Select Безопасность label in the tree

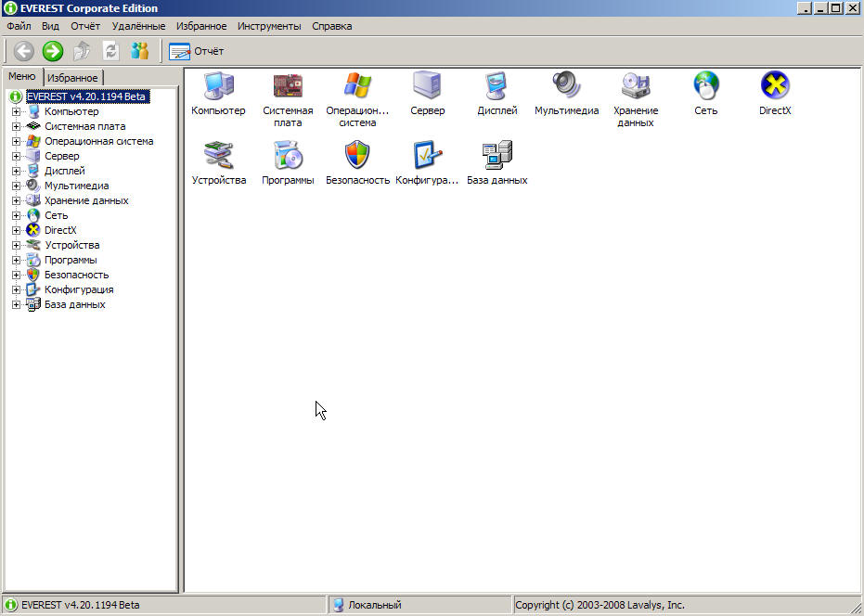click(77, 275)
